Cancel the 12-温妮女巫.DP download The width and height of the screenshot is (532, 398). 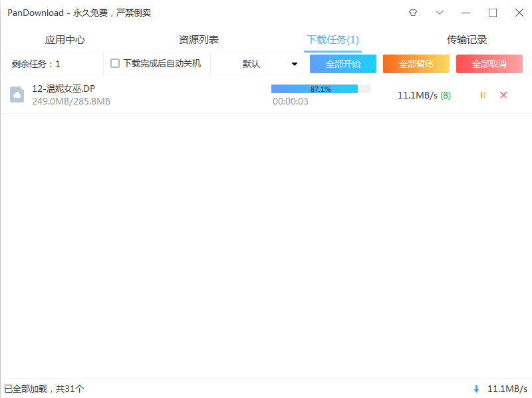coord(503,95)
